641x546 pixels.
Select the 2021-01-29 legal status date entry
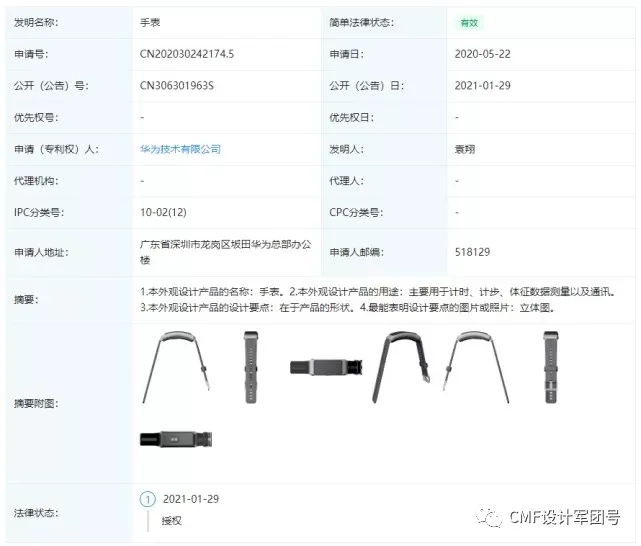pyautogui.click(x=191, y=499)
